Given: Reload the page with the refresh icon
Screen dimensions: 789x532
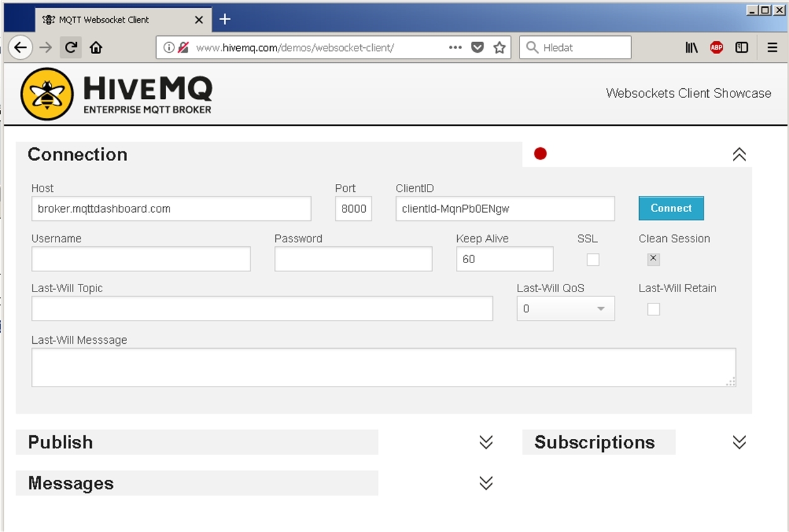Looking at the screenshot, I should pos(71,47).
